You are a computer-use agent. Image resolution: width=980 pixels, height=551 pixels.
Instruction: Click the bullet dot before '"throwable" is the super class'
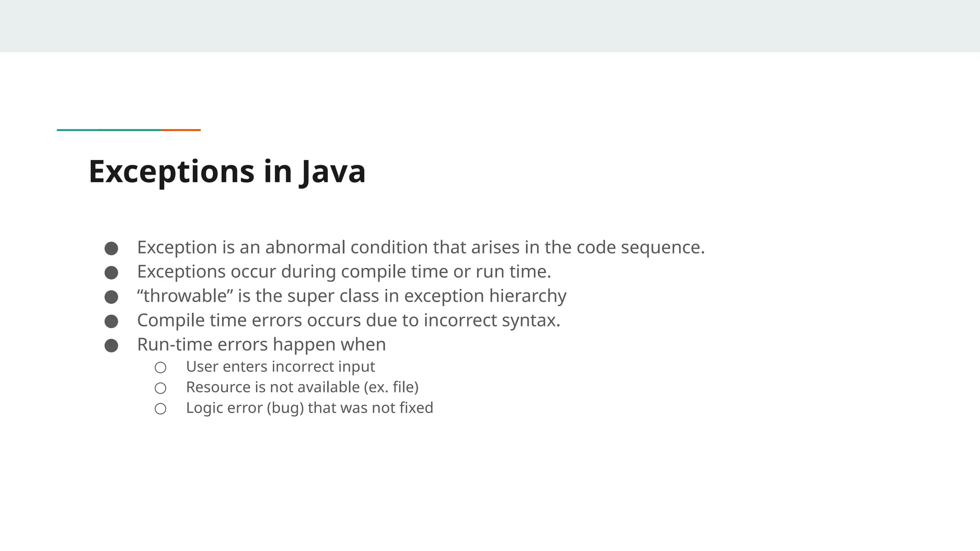111,297
